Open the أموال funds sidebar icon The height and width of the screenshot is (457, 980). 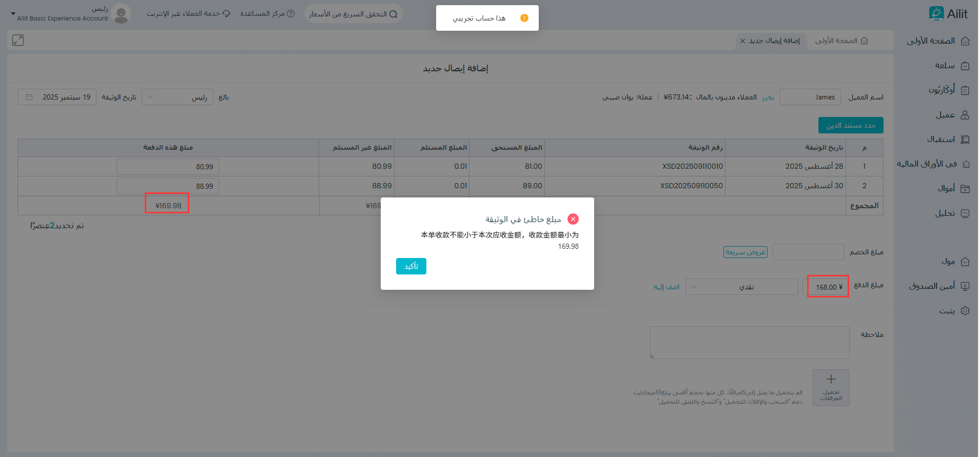965,189
